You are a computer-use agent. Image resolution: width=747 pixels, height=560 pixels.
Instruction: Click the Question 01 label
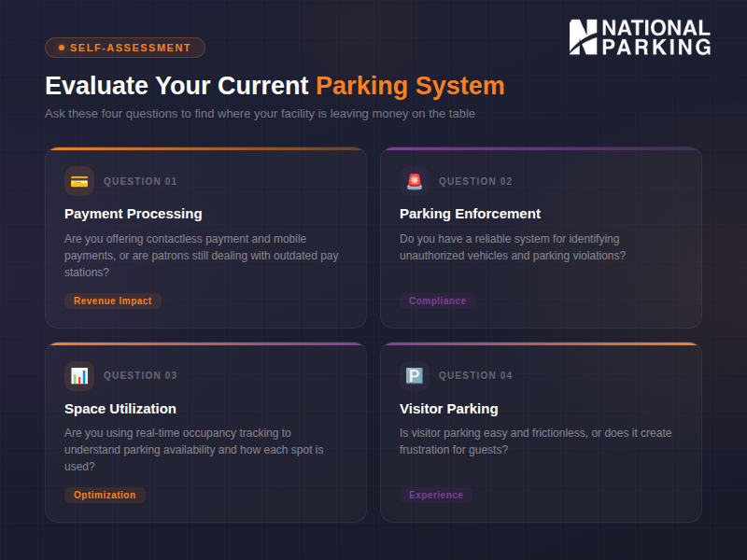point(140,181)
